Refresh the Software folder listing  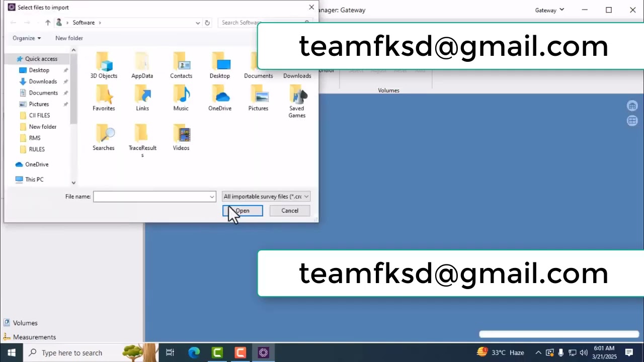(207, 23)
